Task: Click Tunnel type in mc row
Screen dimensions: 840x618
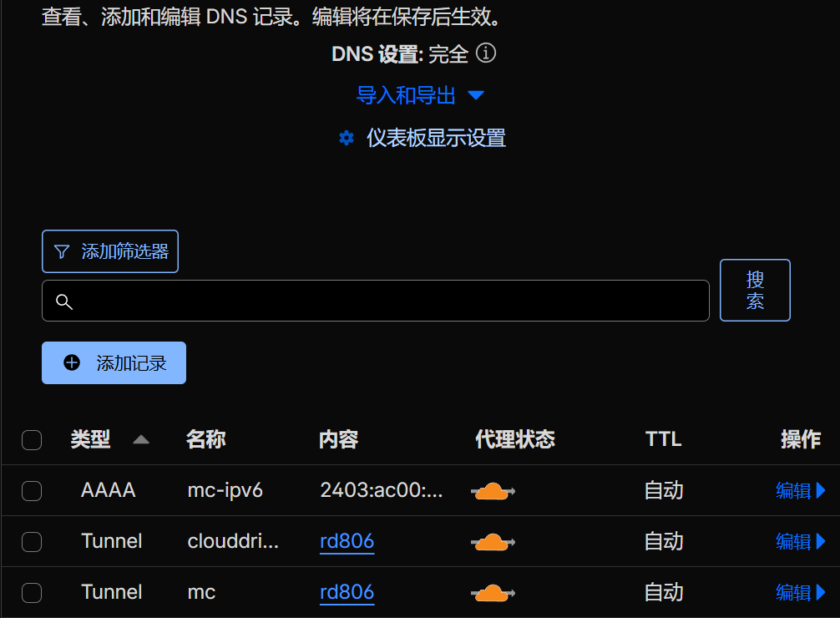Action: click(111, 592)
